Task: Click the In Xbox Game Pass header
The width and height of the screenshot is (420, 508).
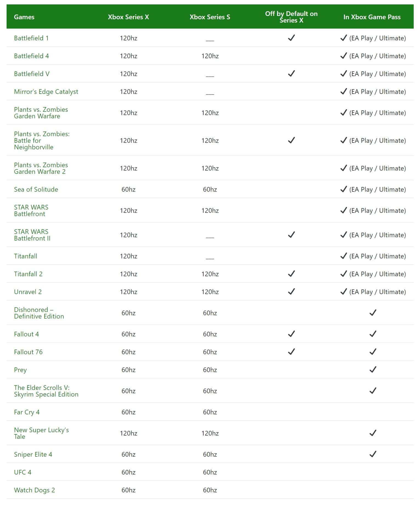Action: point(372,17)
